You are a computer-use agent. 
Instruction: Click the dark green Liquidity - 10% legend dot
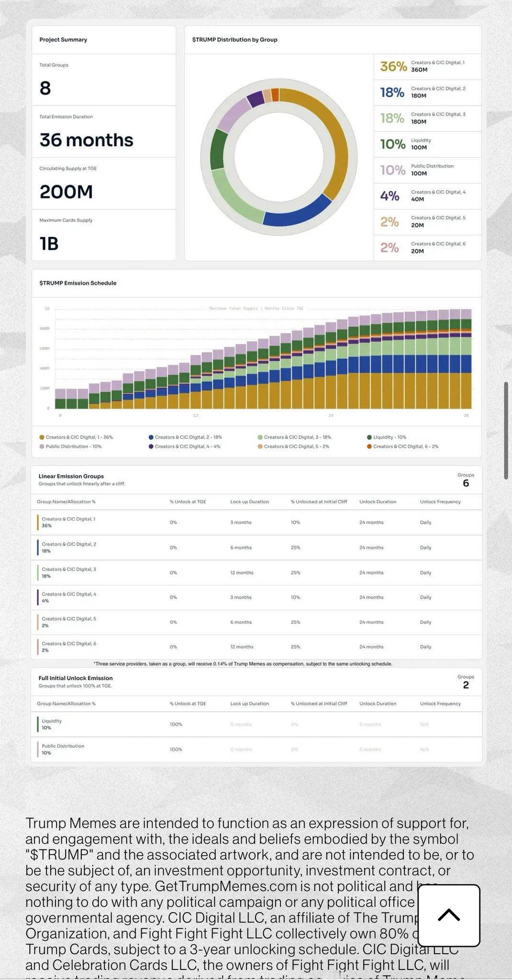pyautogui.click(x=369, y=437)
